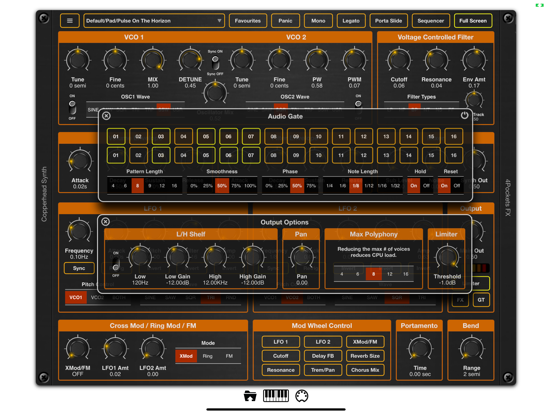
Task: Click filter Resonance knob
Action: [437, 60]
